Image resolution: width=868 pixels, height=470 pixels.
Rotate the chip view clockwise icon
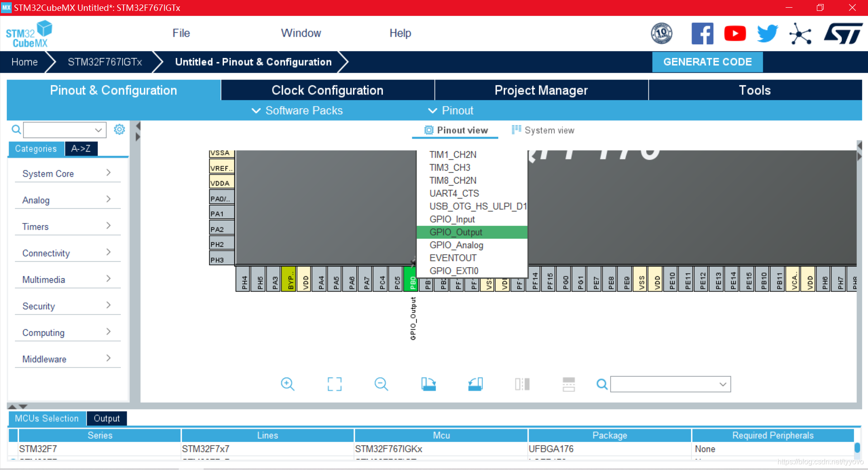tap(428, 384)
